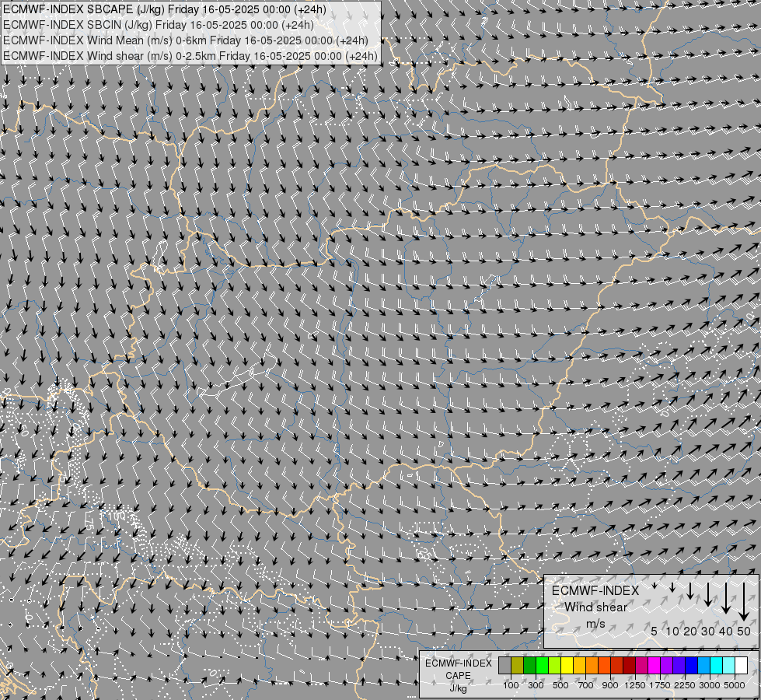The width and height of the screenshot is (761, 700).
Task: Select the pale cyan CAPE swatch
Action: click(x=729, y=666)
